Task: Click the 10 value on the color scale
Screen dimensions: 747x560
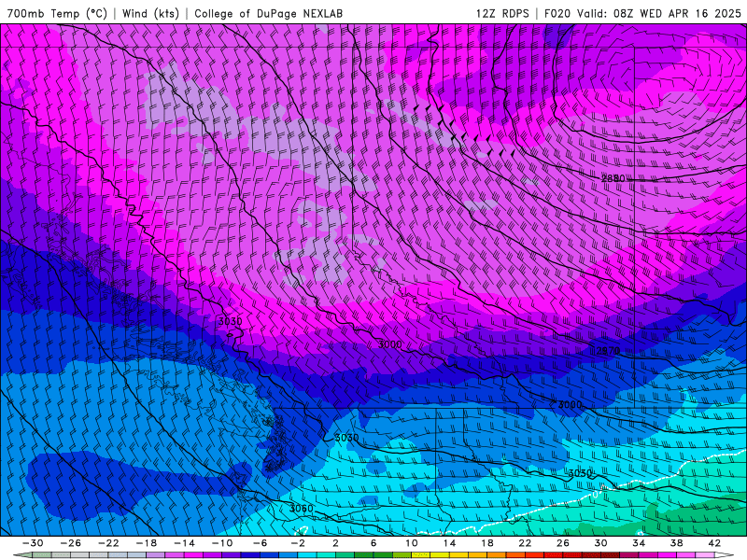Action: tap(411, 543)
